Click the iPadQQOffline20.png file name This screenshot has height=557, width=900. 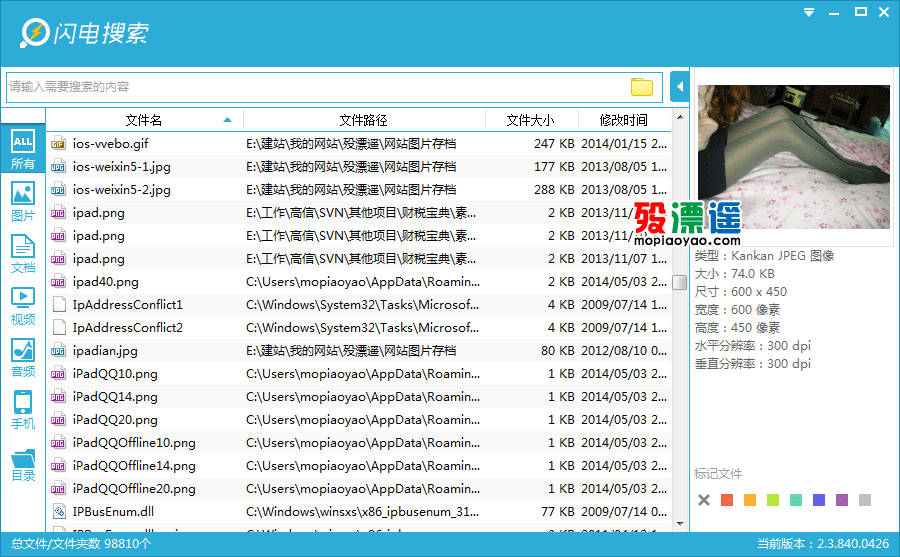point(134,489)
